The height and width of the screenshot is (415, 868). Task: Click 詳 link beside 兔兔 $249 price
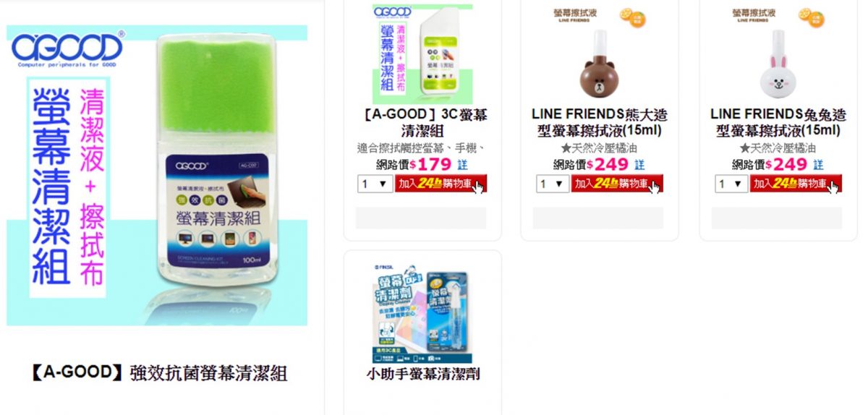tap(817, 165)
